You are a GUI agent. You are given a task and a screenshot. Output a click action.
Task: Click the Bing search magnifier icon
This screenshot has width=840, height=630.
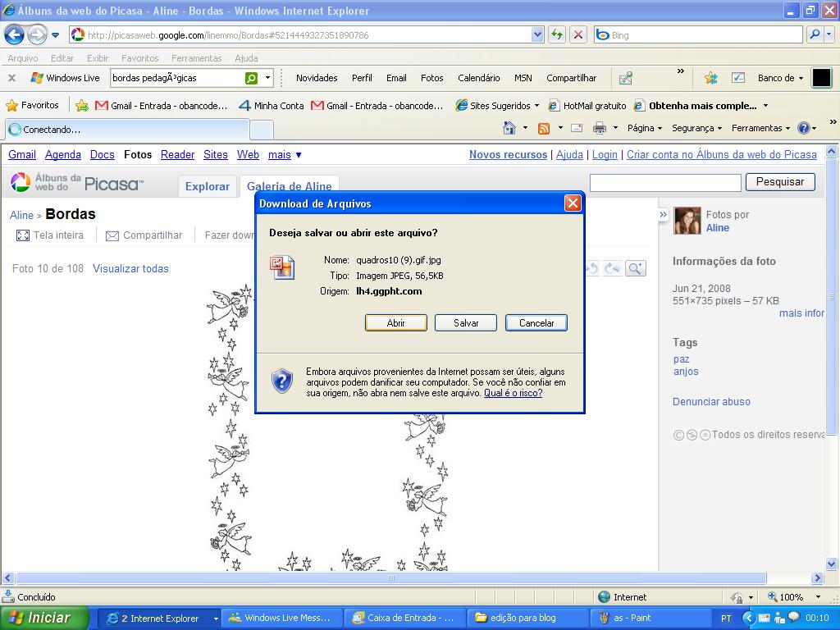(x=815, y=34)
